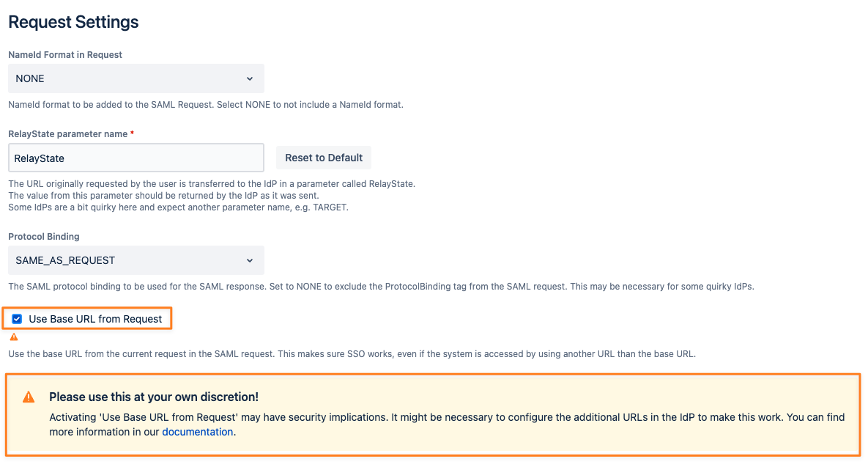Click the chevron arrow on the NONE dropdown
The width and height of the screenshot is (868, 467).
250,78
